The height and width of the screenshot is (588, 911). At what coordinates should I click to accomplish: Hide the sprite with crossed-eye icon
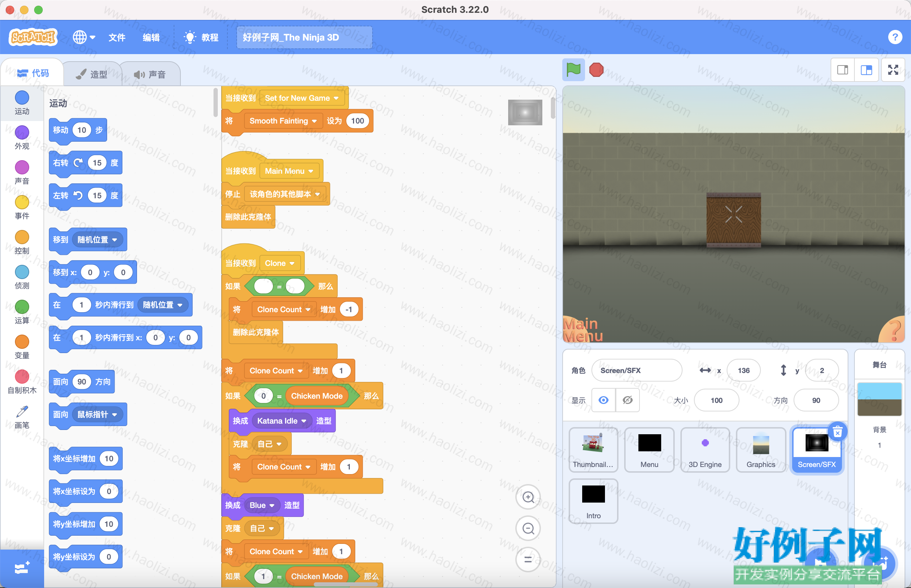pos(627,400)
